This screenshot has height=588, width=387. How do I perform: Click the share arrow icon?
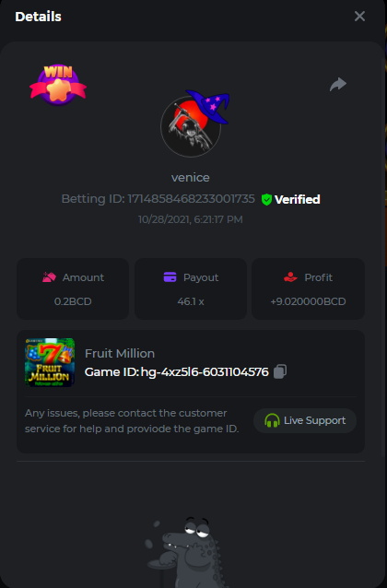click(338, 84)
